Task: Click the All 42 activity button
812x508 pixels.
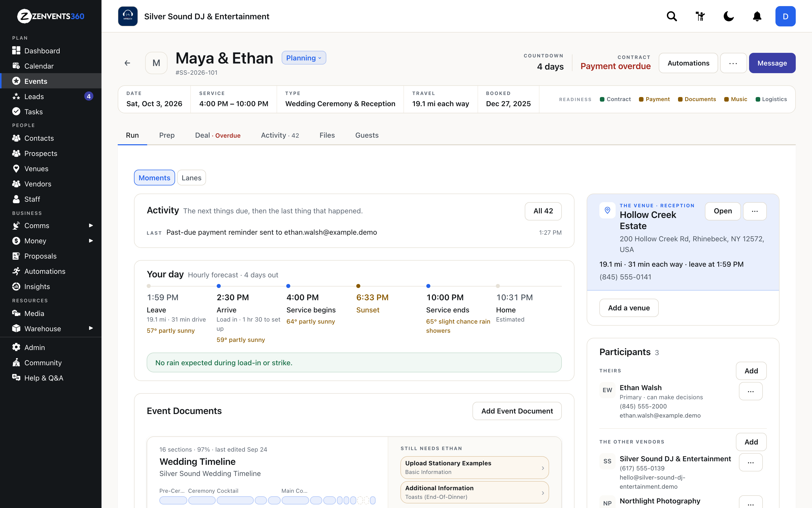Action: [543, 211]
